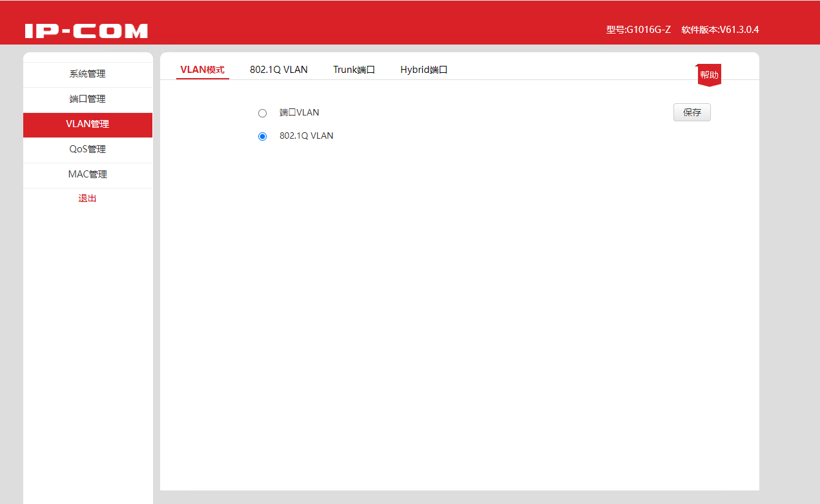This screenshot has height=504, width=820.
Task: Select VLAN管理 in the sidebar
Action: coord(88,125)
